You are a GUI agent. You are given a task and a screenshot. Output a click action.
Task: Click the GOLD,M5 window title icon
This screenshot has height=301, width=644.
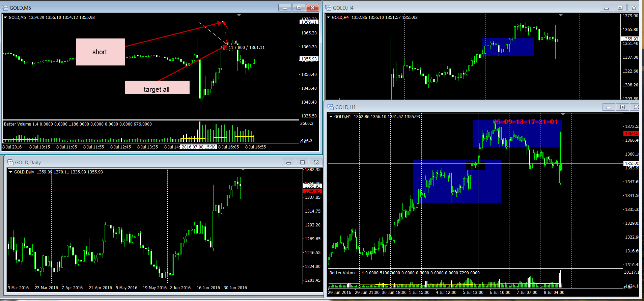coord(5,8)
